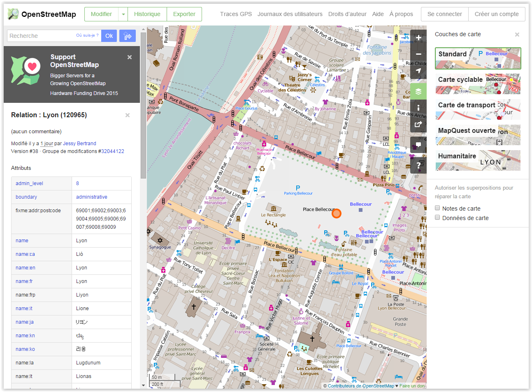532x392 pixels.
Task: Click the La Poste envelope icon
Action: coord(389,295)
